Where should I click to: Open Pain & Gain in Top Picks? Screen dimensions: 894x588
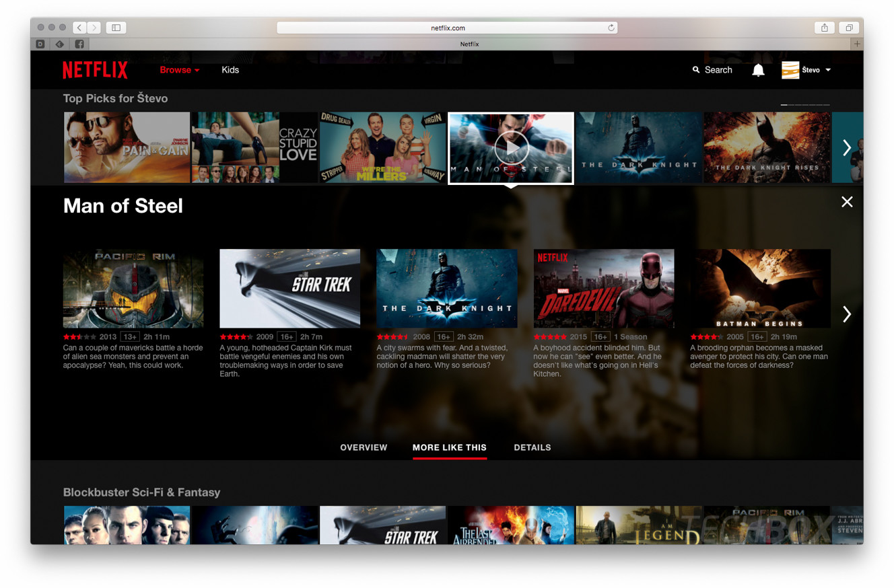click(x=127, y=147)
